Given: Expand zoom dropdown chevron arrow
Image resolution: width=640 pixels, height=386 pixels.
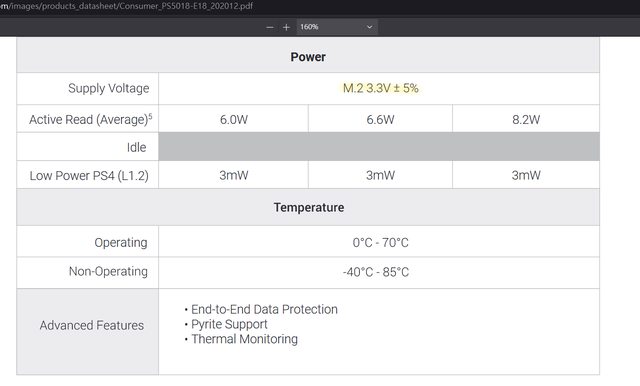Looking at the screenshot, I should pos(369,27).
